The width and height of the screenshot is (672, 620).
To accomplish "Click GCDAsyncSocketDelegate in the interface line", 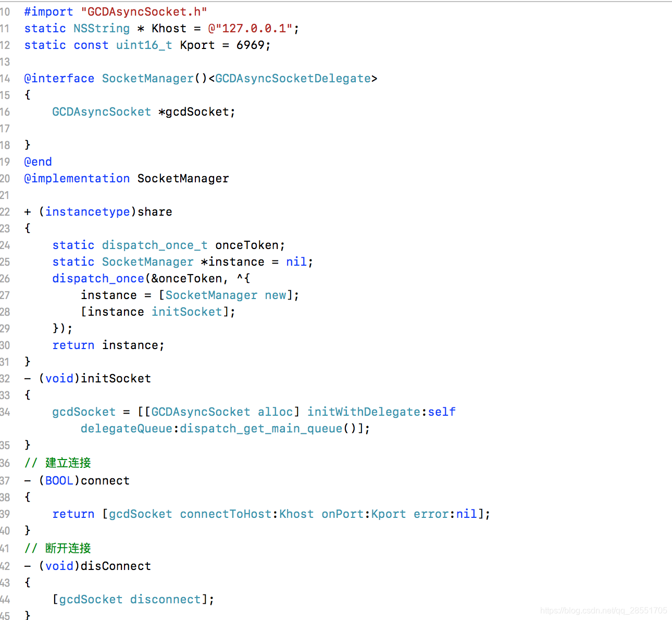I will (293, 78).
